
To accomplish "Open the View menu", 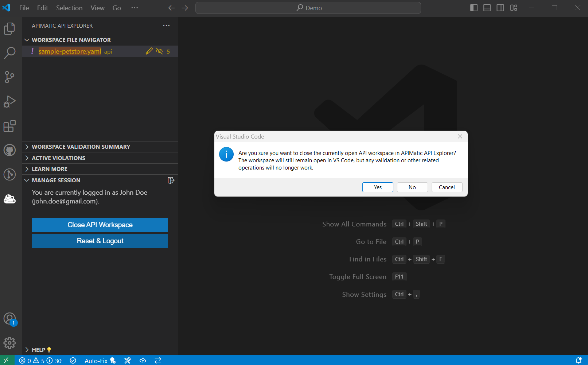I will point(97,8).
